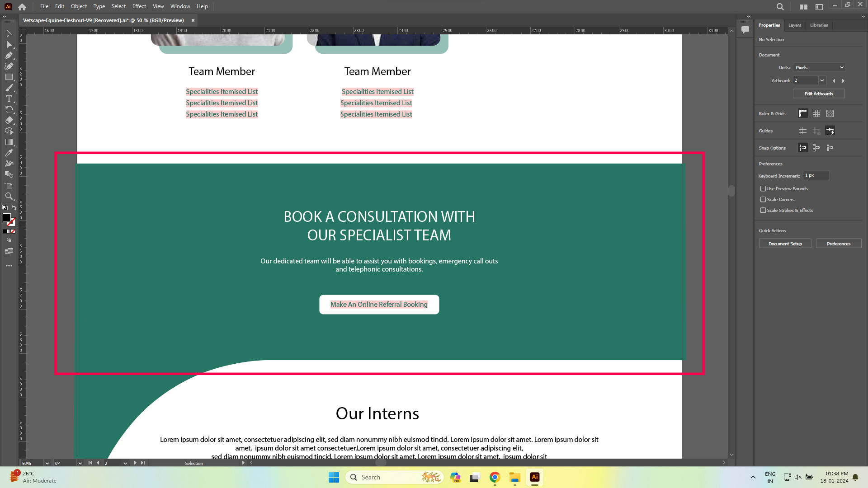
Task: Click the Chrome icon in taskbar
Action: (x=495, y=477)
